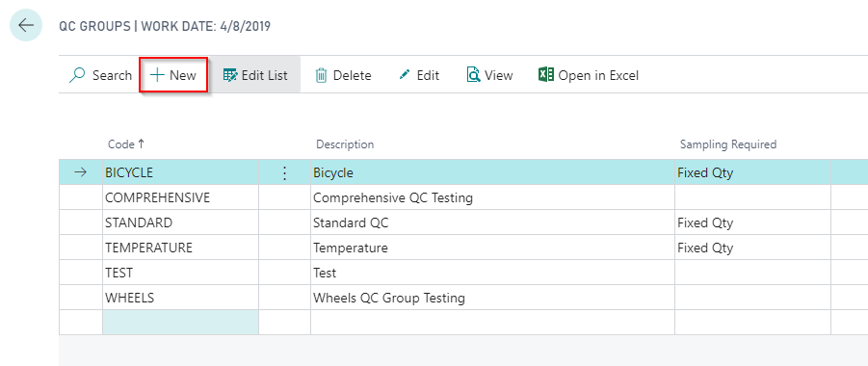Click the Bicycle description cell
Image resolution: width=868 pixels, height=366 pixels.
point(492,172)
